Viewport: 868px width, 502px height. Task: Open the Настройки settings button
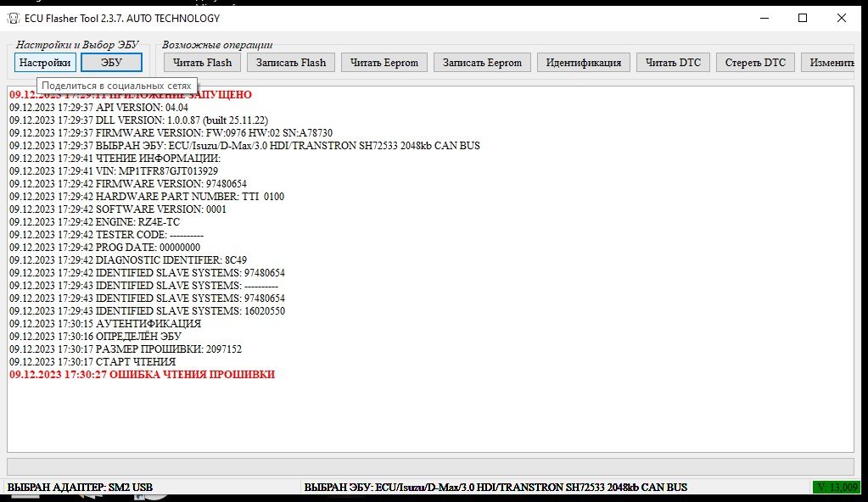tap(45, 63)
